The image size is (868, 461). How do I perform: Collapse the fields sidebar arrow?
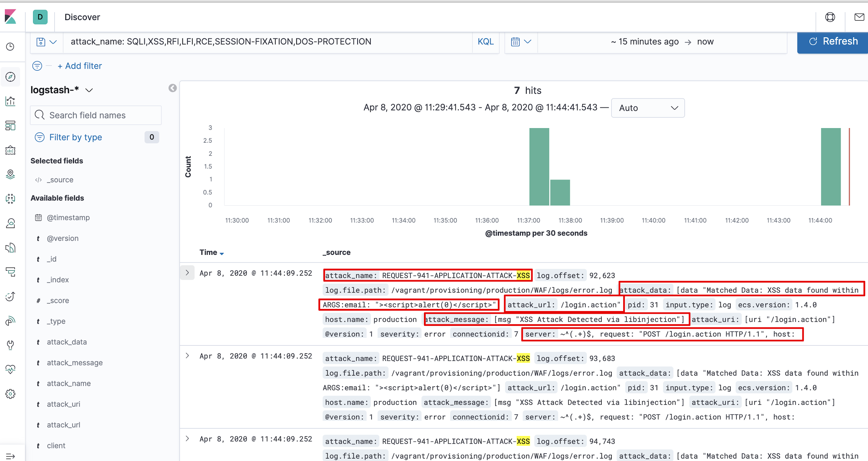173,88
